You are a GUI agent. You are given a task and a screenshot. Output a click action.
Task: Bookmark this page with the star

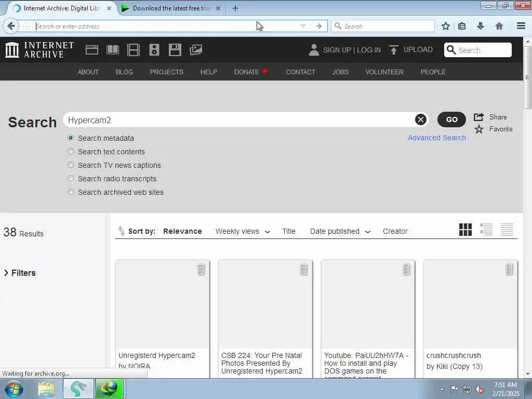click(x=445, y=26)
